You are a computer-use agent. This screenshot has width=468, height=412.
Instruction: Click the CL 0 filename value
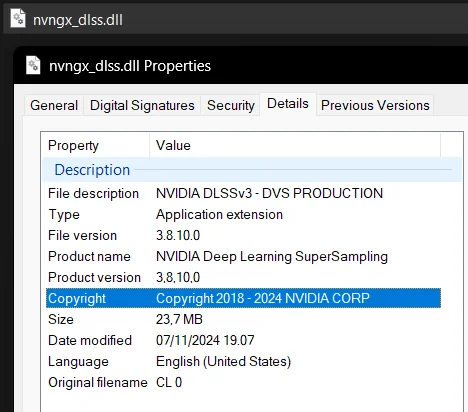click(x=169, y=383)
